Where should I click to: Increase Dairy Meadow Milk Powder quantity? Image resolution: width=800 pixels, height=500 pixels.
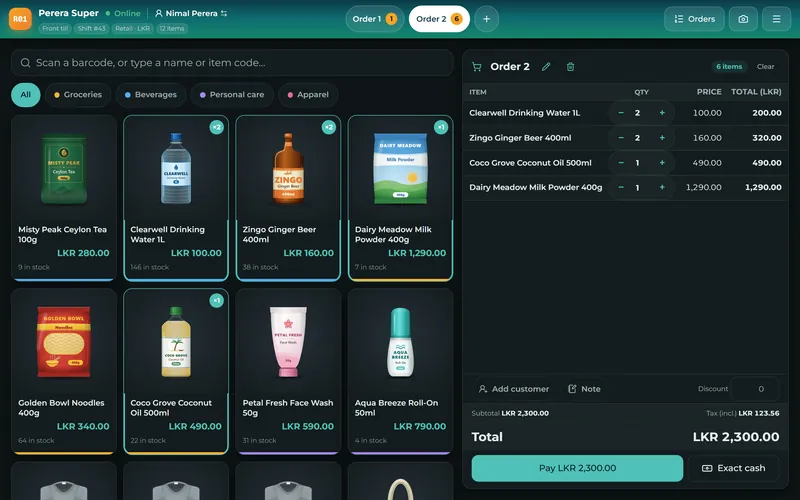pos(662,187)
